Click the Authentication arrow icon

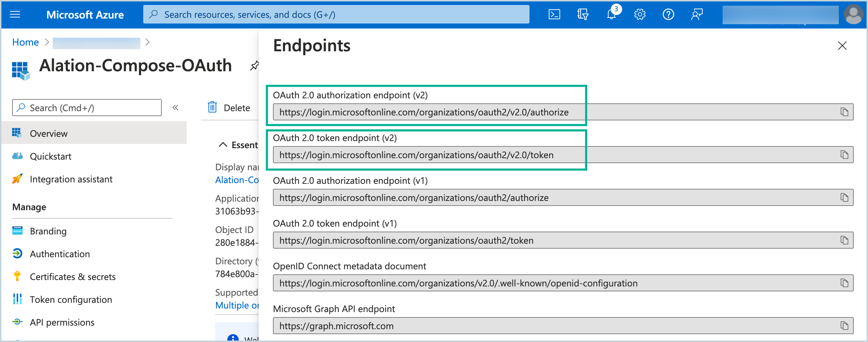pos(17,253)
